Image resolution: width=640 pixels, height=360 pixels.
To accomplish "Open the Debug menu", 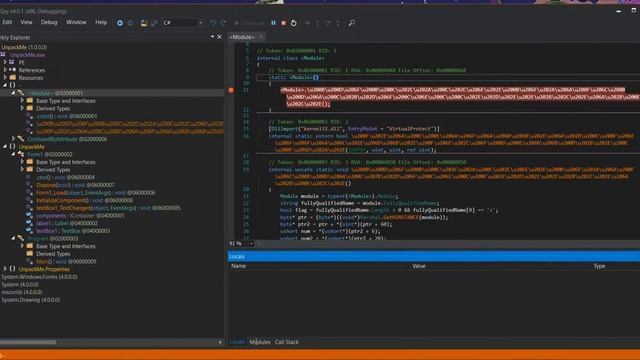I will [x=49, y=22].
